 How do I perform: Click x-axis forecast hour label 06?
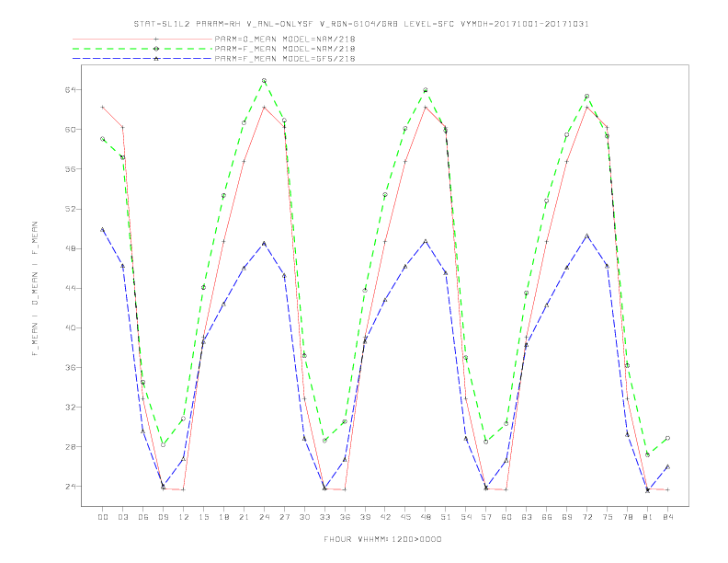[143, 517]
